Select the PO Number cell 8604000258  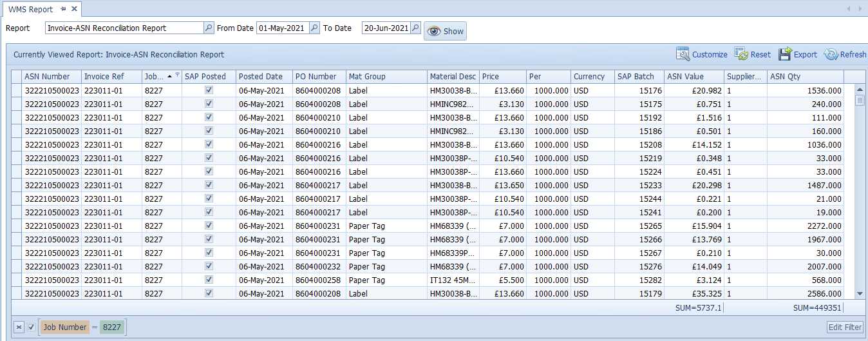319,280
